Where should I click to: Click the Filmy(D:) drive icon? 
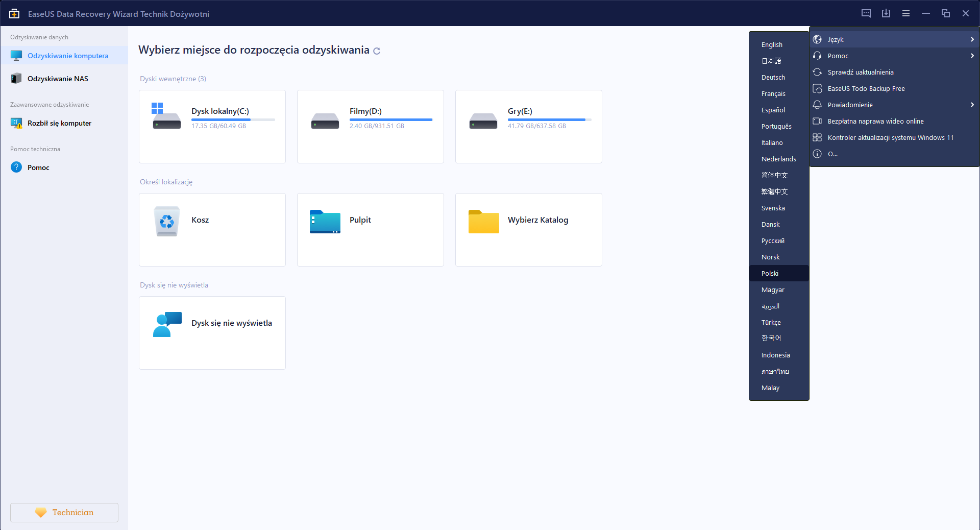(x=325, y=121)
